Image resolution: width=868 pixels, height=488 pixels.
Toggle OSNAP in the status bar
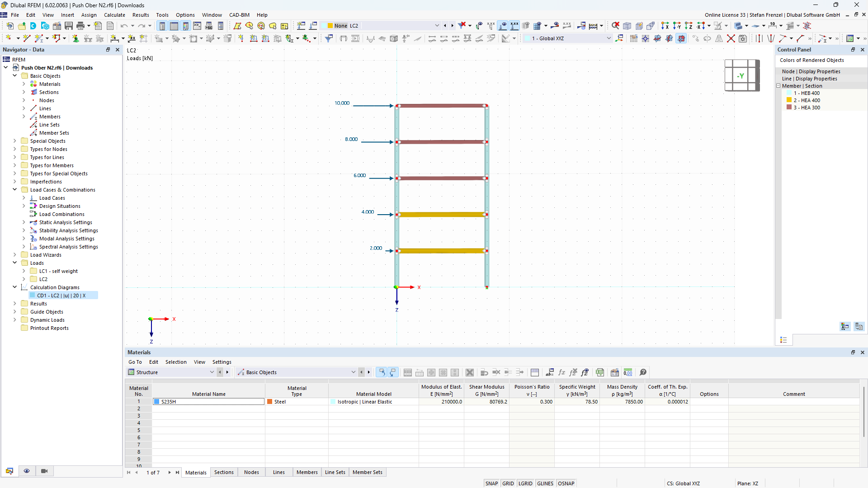(566, 483)
